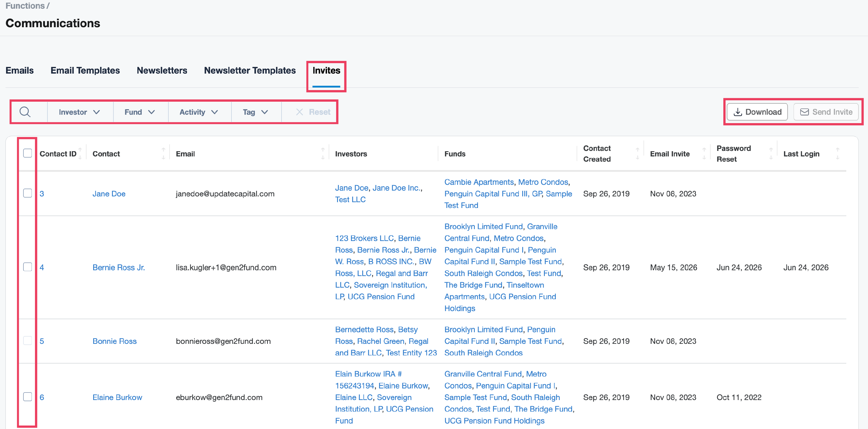Click the Reset filters button

[x=313, y=112]
